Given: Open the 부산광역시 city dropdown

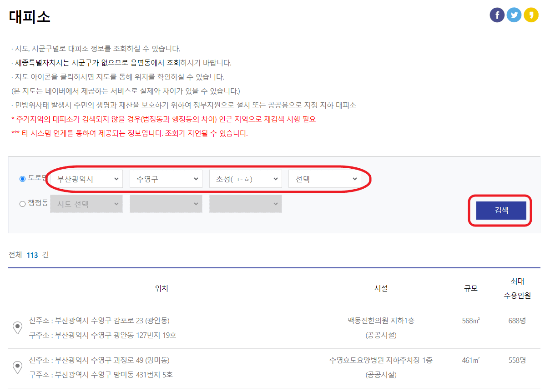Looking at the screenshot, I should coord(86,178).
